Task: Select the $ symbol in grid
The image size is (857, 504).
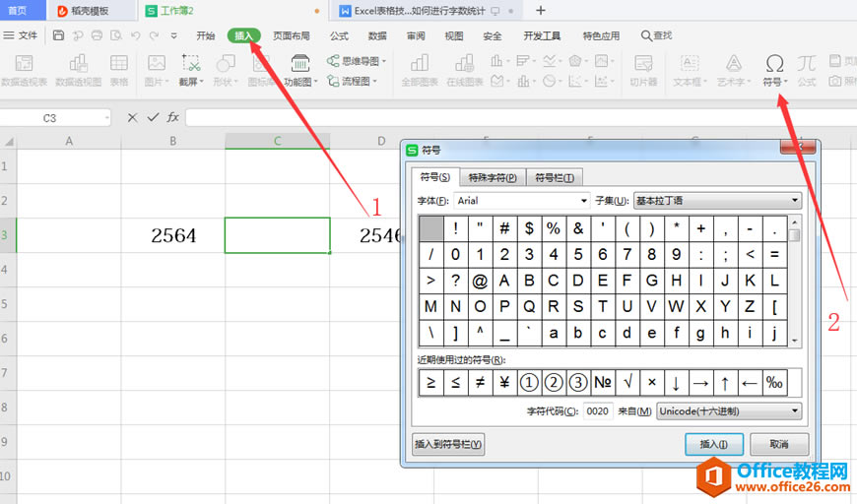Action: pyautogui.click(x=529, y=228)
